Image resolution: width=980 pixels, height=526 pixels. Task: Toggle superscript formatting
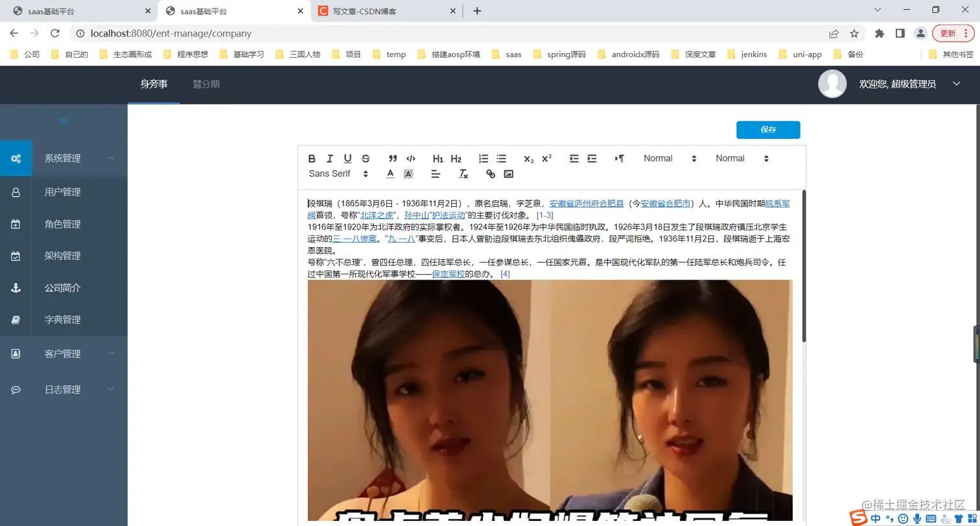click(547, 159)
